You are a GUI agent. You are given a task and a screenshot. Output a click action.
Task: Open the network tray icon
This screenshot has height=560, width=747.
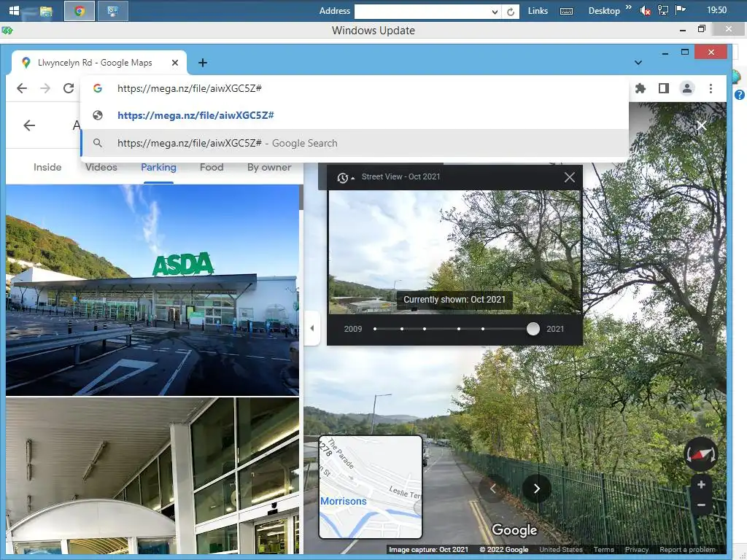pyautogui.click(x=662, y=10)
